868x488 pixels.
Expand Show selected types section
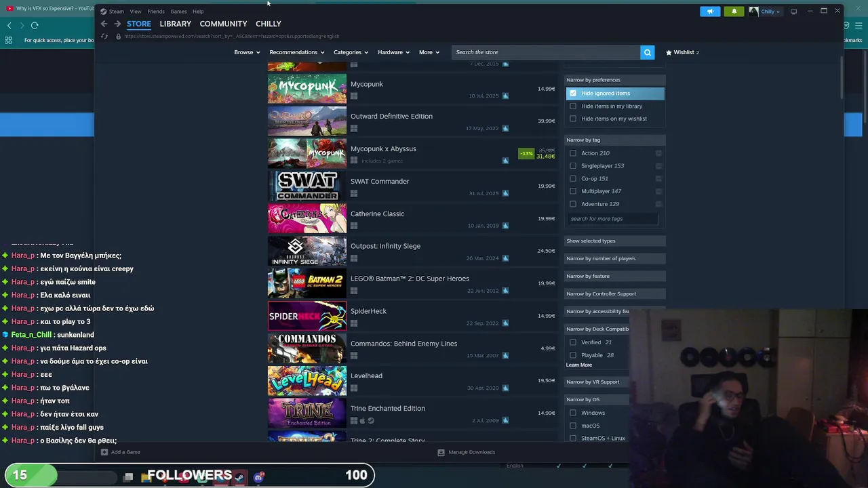point(615,241)
